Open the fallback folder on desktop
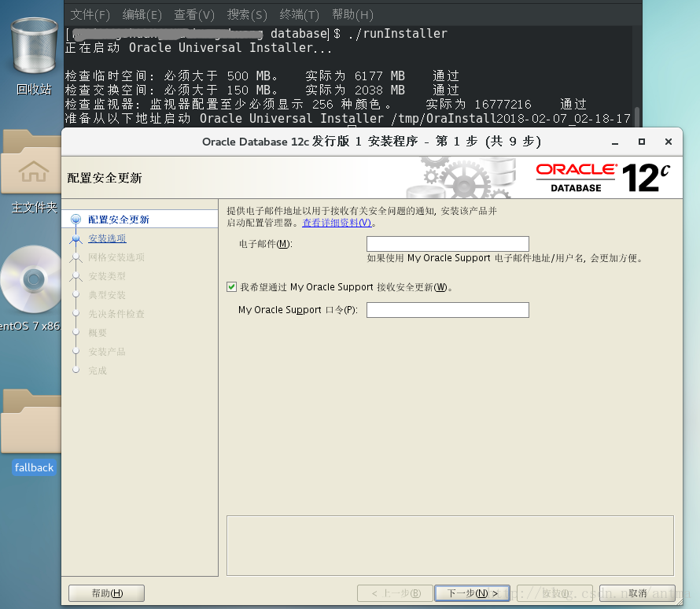The width and height of the screenshot is (700, 609). (x=31, y=422)
